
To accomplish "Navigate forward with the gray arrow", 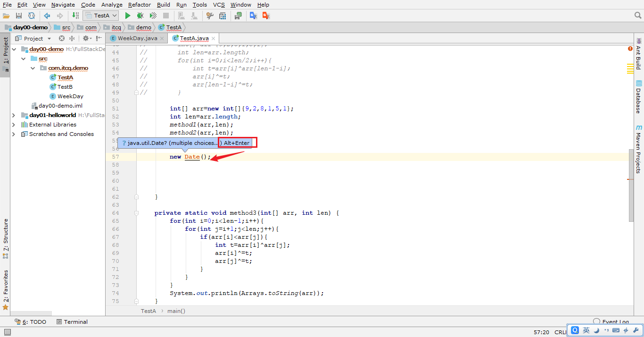I will 60,16.
